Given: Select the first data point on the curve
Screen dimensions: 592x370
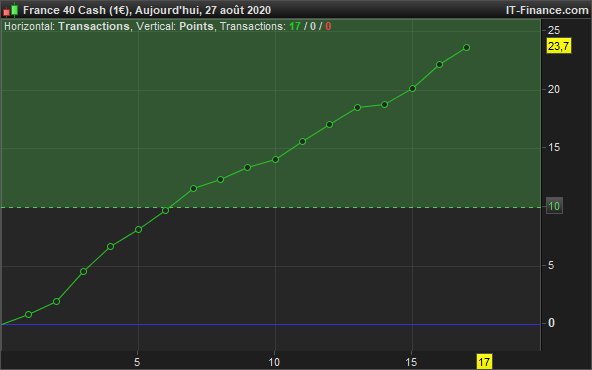Looking at the screenshot, I should point(28,314).
